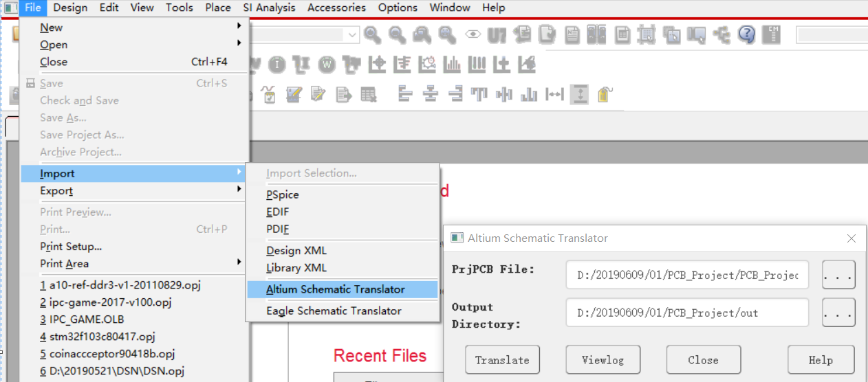Click the Distribute Horizontally icon
Image resolution: width=868 pixels, height=382 pixels.
(554, 94)
